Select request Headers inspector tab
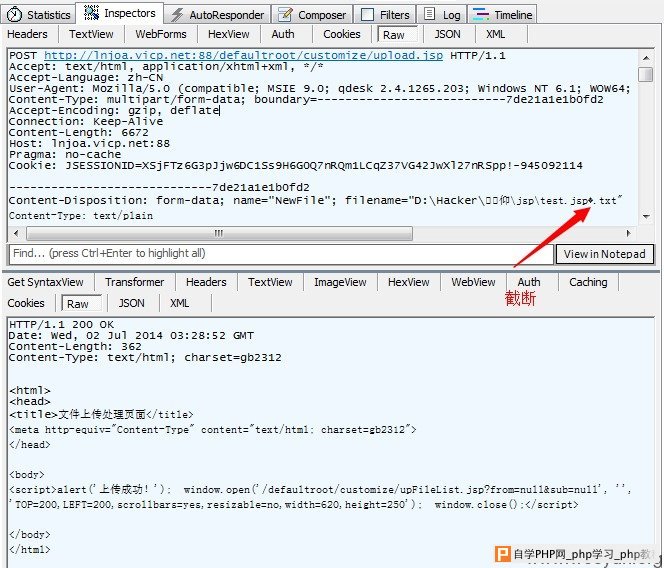The image size is (664, 568). (x=28, y=34)
